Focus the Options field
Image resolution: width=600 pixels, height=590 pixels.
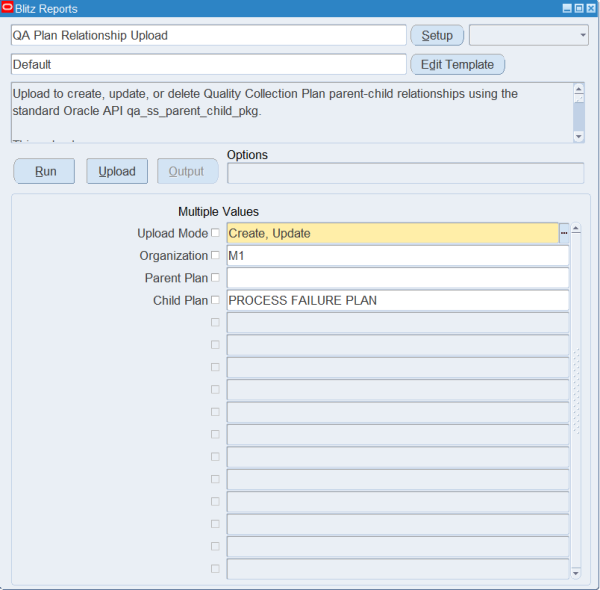(x=406, y=173)
